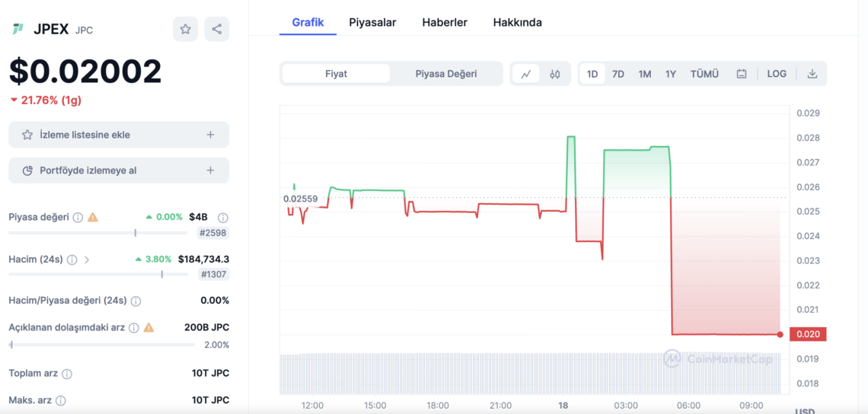Show info for Piyasa değeri
Image resolution: width=868 pixels, height=414 pixels.
point(78,218)
